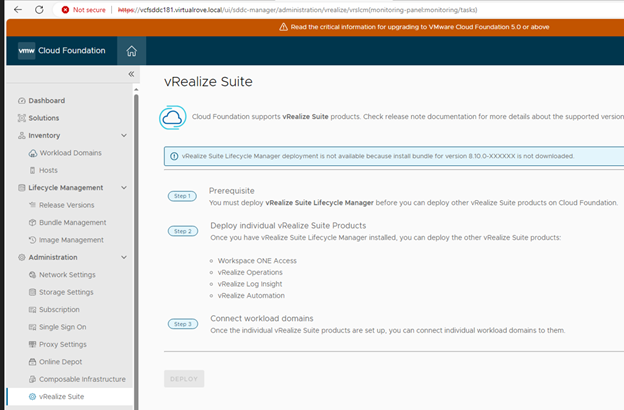Open Composable Infrastructure

82,379
